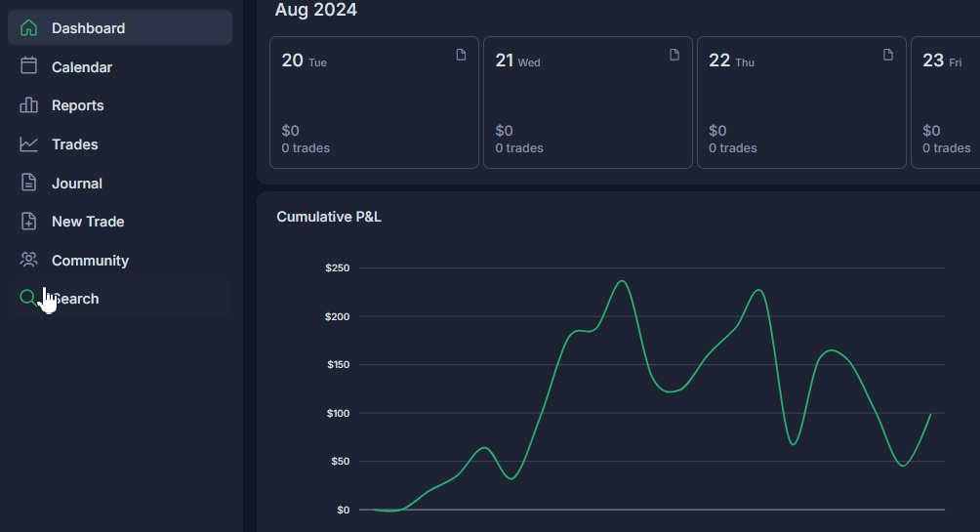Select New Trade label in sidebar
This screenshot has height=532, width=980.
tap(88, 222)
